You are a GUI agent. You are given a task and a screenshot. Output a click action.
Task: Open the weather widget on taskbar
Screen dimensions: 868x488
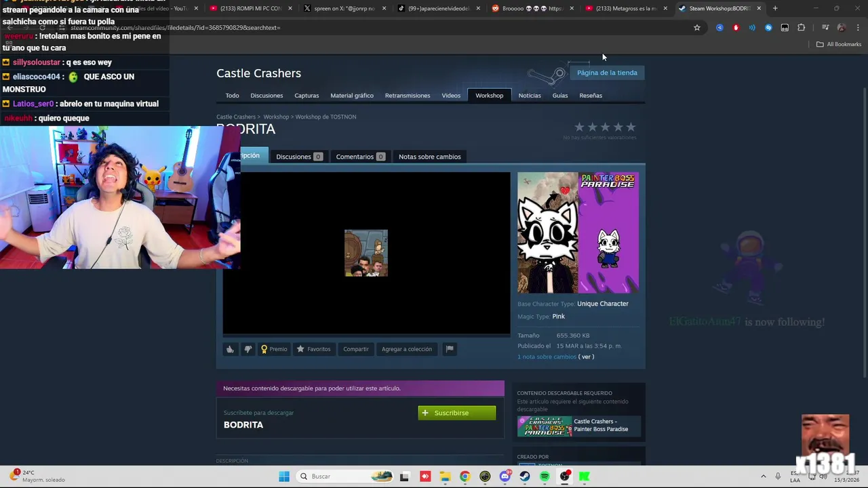pos(37,476)
